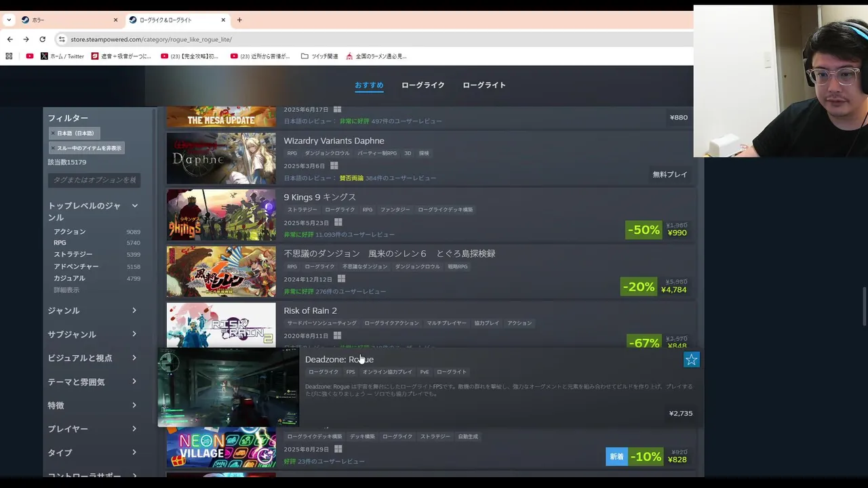This screenshot has width=868, height=488.
Task: Filter by アクション genre
Action: click(70, 232)
